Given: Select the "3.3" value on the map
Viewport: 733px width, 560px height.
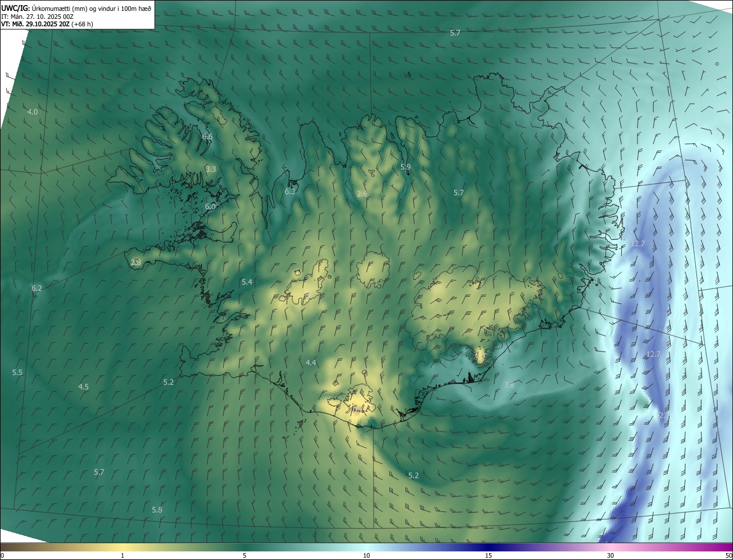Looking at the screenshot, I should tap(211, 169).
